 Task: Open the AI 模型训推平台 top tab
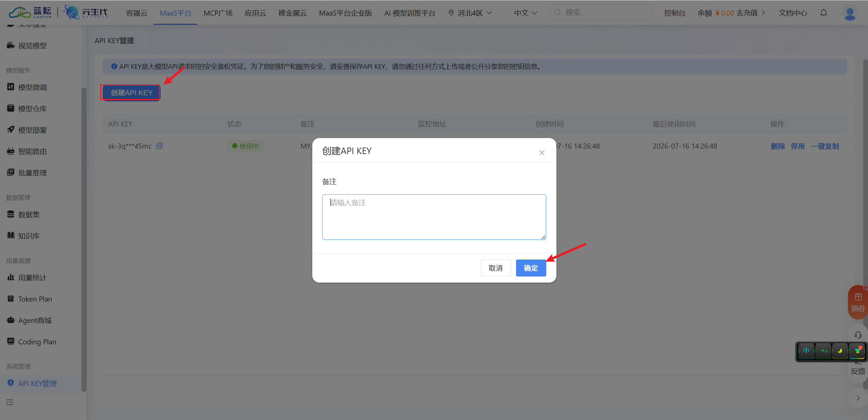point(410,13)
